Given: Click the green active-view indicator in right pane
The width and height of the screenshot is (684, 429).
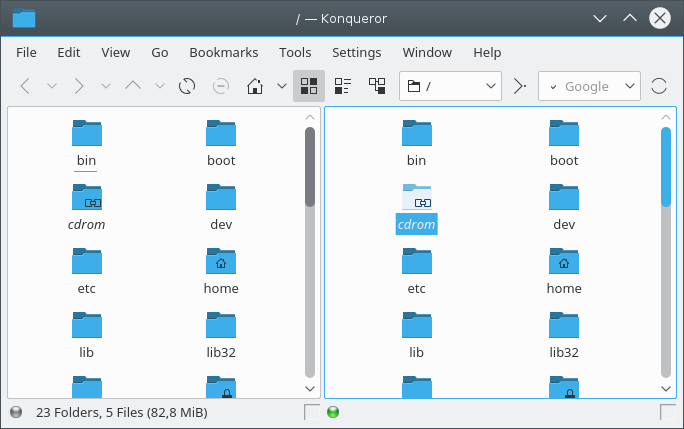Looking at the screenshot, I should (x=333, y=412).
